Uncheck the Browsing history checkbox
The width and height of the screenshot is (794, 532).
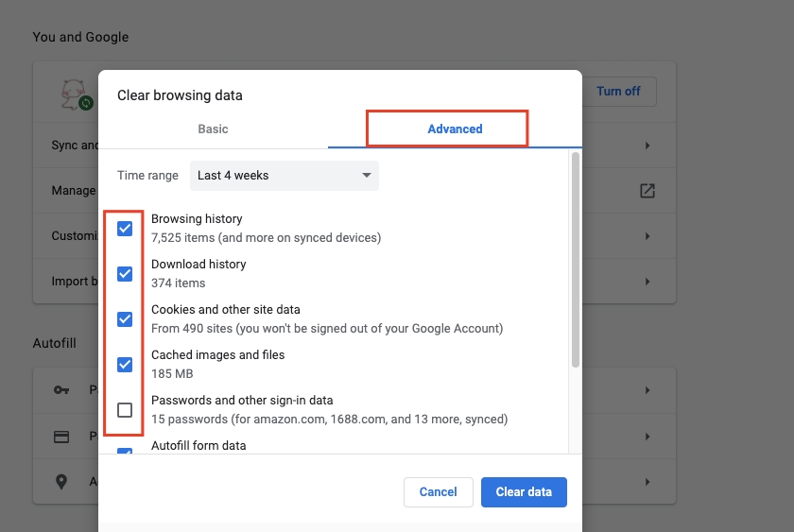tap(125, 229)
